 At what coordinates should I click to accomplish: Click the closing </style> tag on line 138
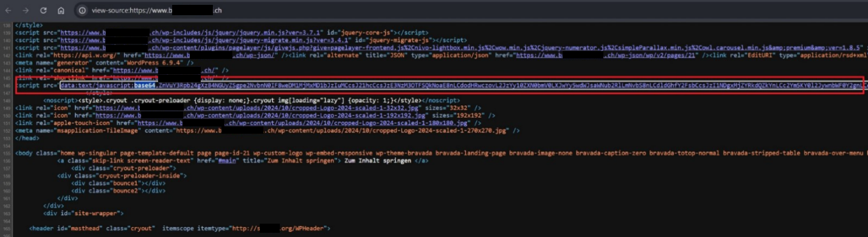tap(29, 25)
